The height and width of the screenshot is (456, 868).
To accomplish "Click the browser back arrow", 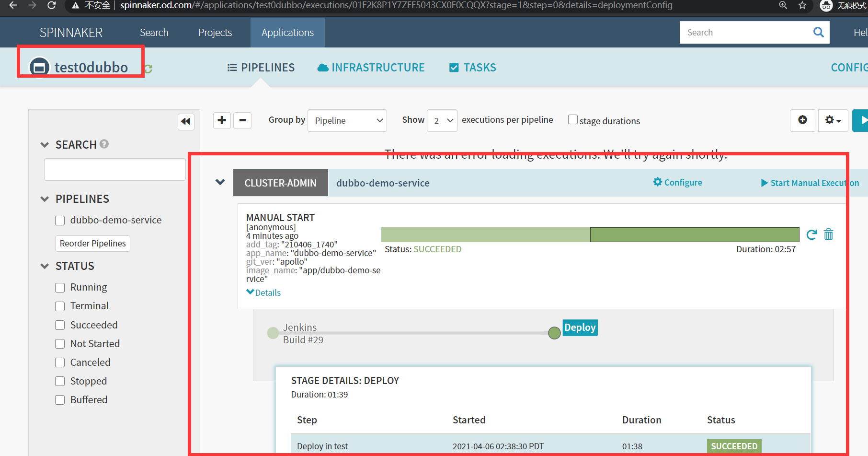I will coord(13,5).
